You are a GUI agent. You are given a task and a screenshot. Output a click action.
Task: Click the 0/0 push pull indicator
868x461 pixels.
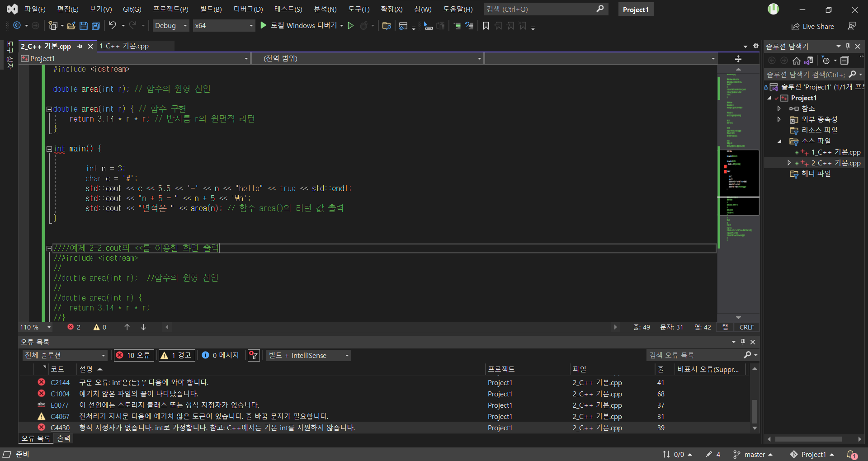pos(677,454)
